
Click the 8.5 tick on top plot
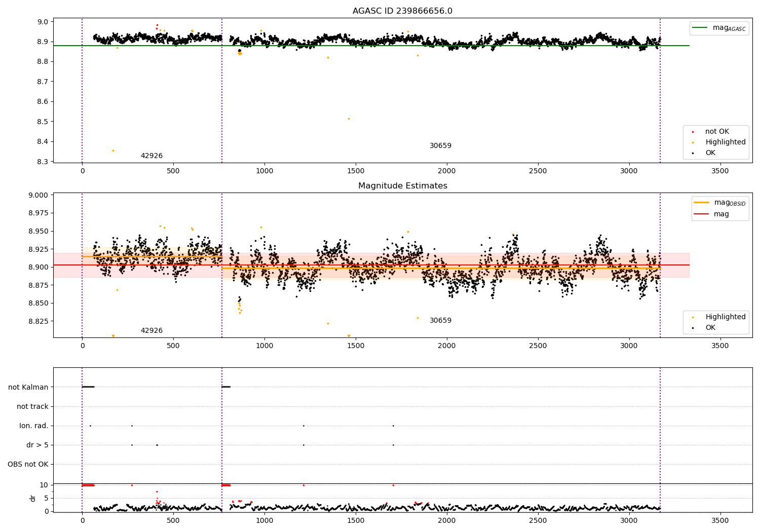coord(43,122)
